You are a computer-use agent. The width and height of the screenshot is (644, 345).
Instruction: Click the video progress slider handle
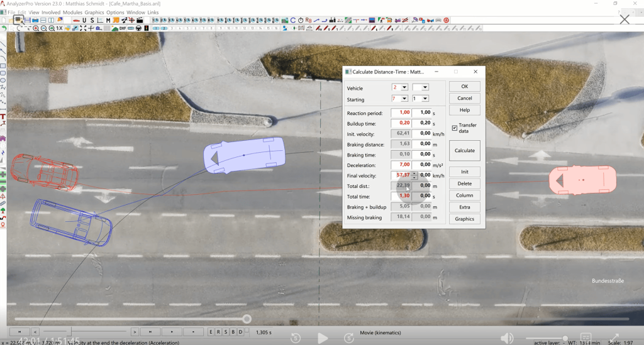[247, 319]
